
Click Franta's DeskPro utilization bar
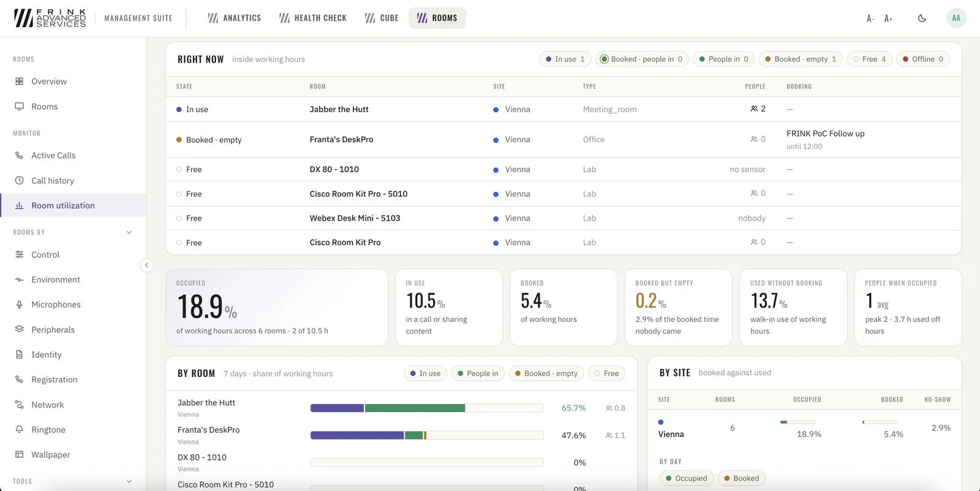[427, 435]
